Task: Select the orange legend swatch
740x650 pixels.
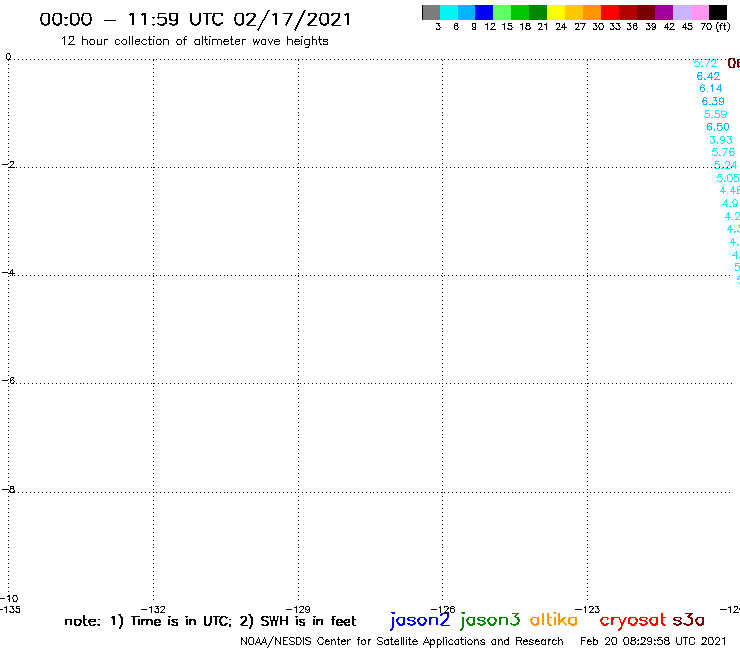Action: pyautogui.click(x=592, y=12)
